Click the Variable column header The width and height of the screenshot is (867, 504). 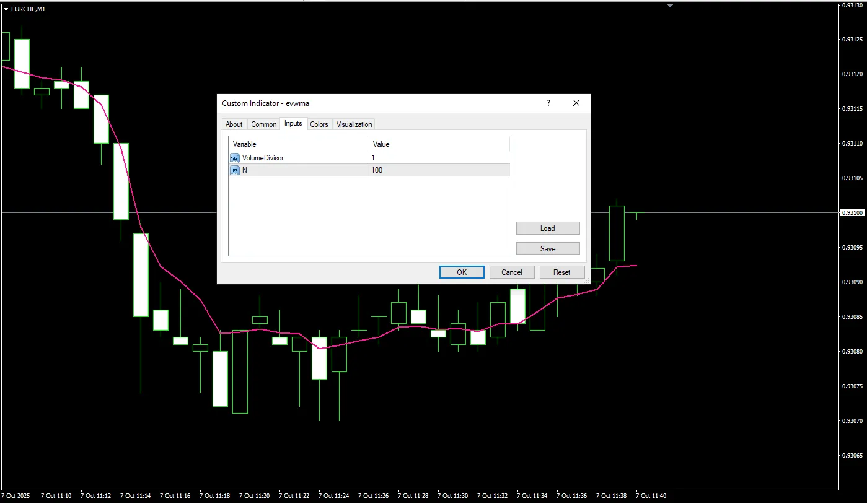(x=298, y=144)
